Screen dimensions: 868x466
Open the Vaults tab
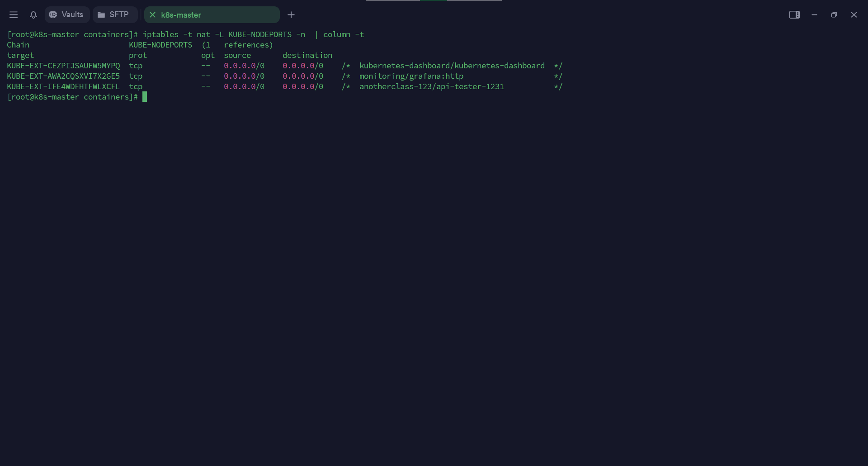click(67, 15)
